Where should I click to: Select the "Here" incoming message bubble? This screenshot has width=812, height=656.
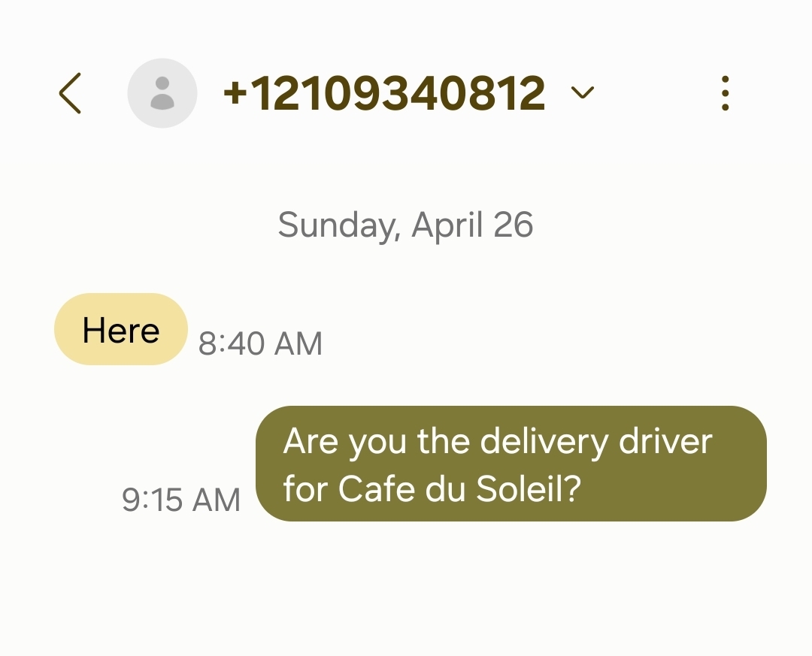pyautogui.click(x=120, y=329)
